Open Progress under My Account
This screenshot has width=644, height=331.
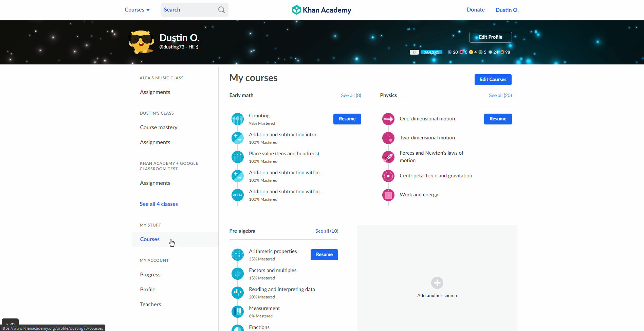pos(150,275)
